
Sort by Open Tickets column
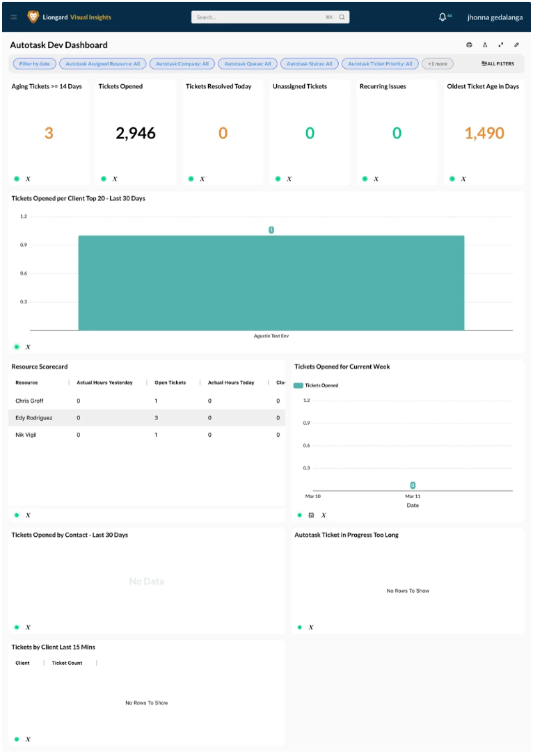pos(170,383)
